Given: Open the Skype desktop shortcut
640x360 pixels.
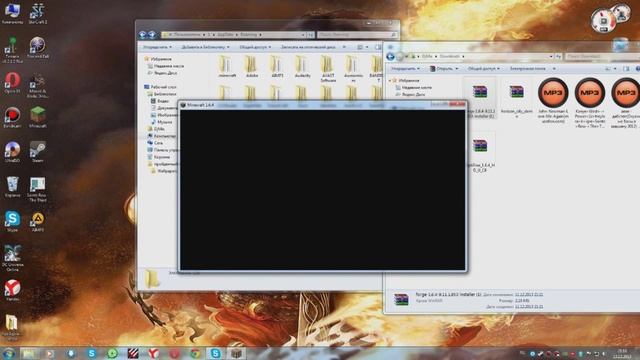Looking at the screenshot, I should pos(12,221).
